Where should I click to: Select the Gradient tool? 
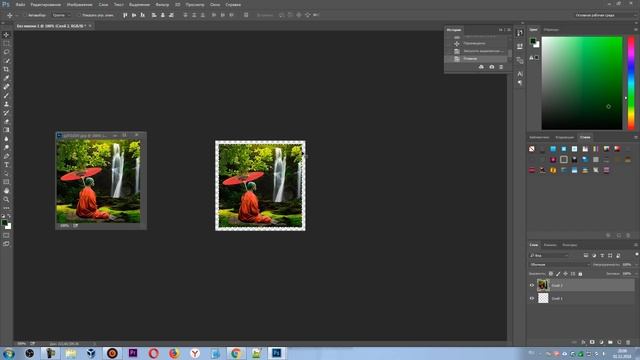tap(6, 130)
